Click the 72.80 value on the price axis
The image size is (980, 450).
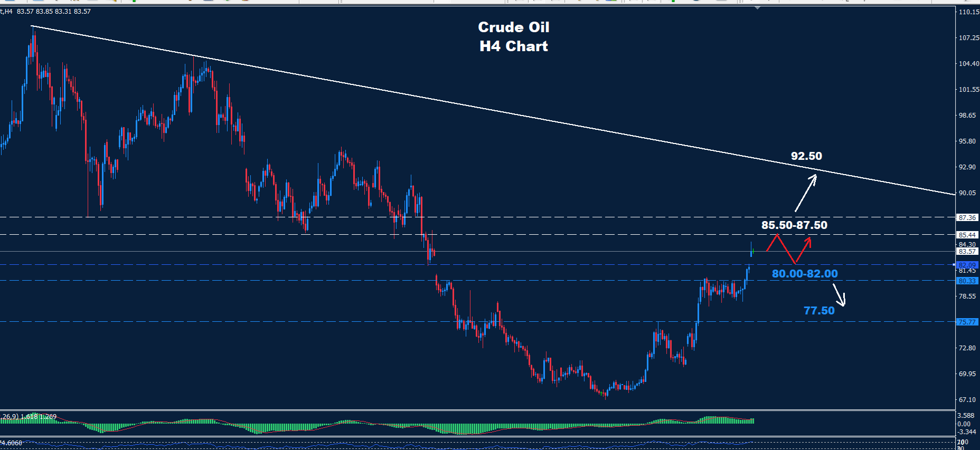point(967,348)
